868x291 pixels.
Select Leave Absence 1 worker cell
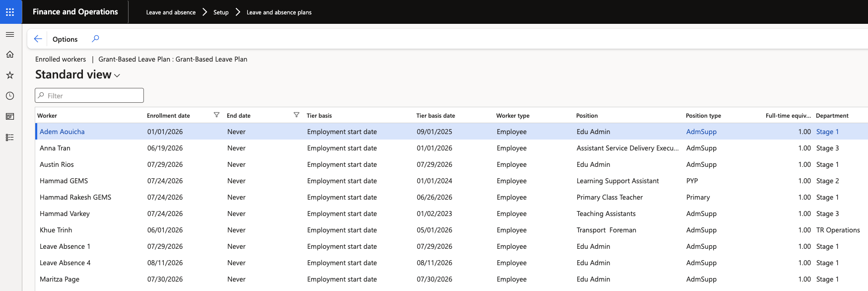65,246
